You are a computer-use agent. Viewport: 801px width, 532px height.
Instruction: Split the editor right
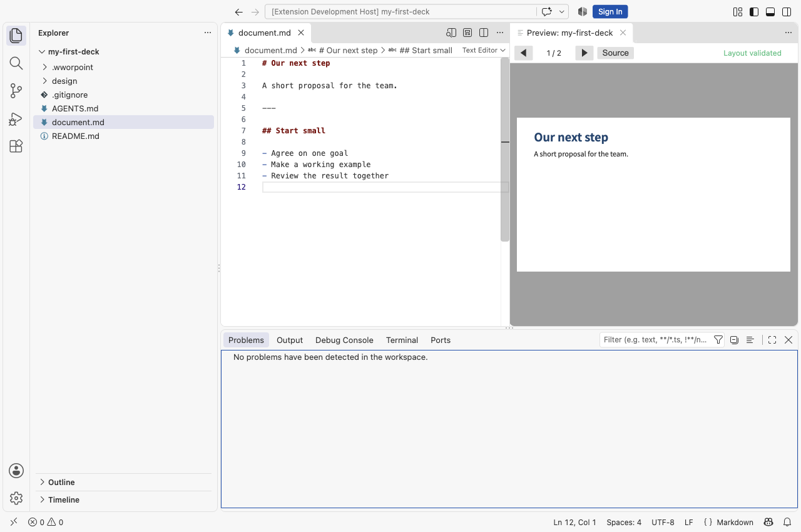click(x=484, y=33)
